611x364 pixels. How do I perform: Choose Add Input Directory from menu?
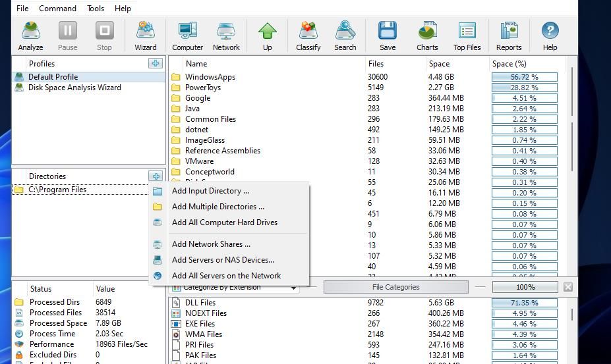[x=210, y=191]
